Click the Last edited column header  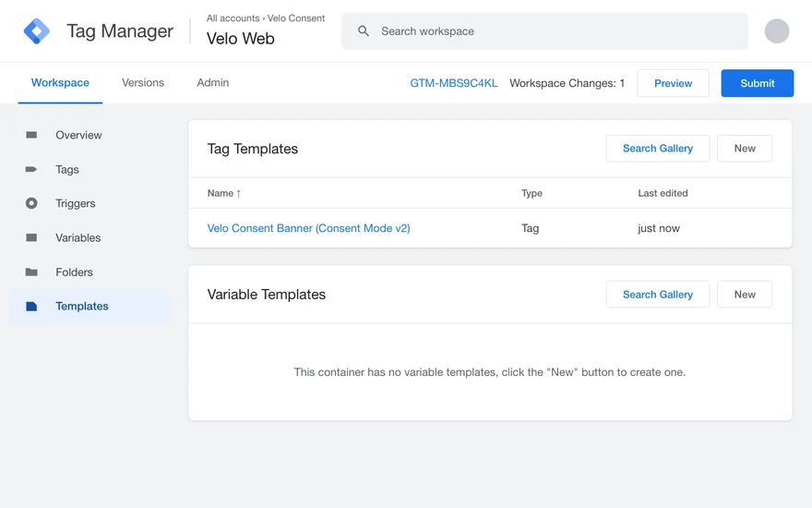pos(663,193)
